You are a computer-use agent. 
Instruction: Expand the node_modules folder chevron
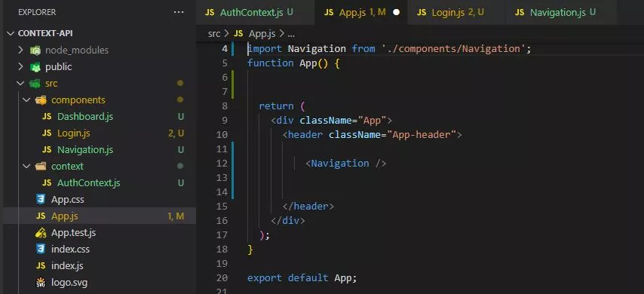pyautogui.click(x=20, y=50)
